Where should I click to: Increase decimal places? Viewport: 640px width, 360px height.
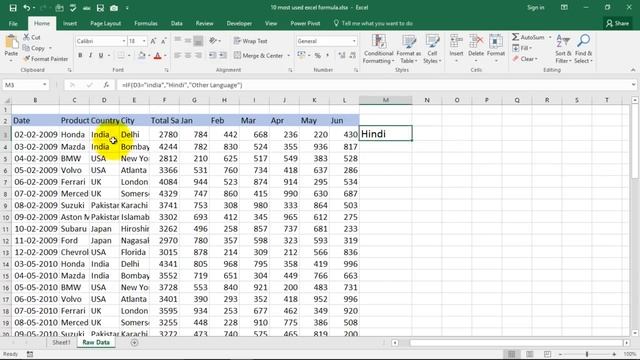[342, 56]
